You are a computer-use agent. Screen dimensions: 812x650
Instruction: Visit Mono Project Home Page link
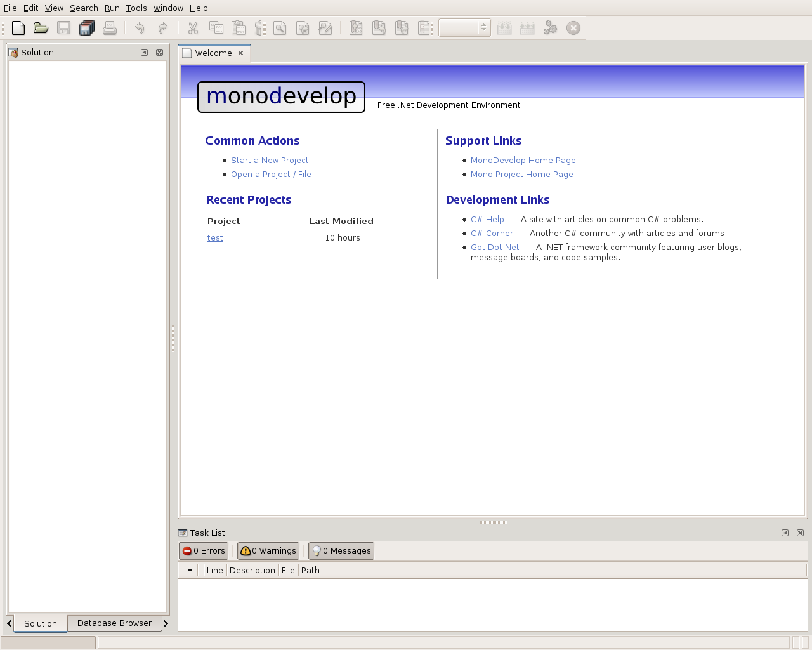[x=522, y=175]
